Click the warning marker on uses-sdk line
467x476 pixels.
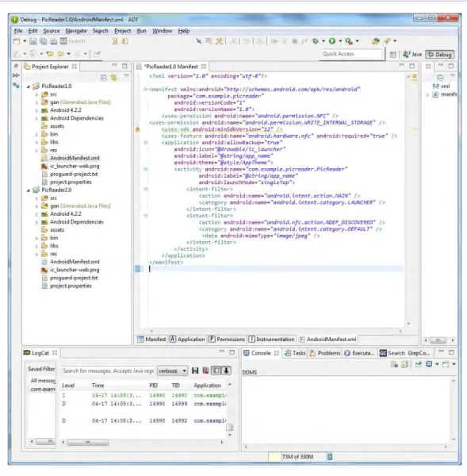click(137, 129)
